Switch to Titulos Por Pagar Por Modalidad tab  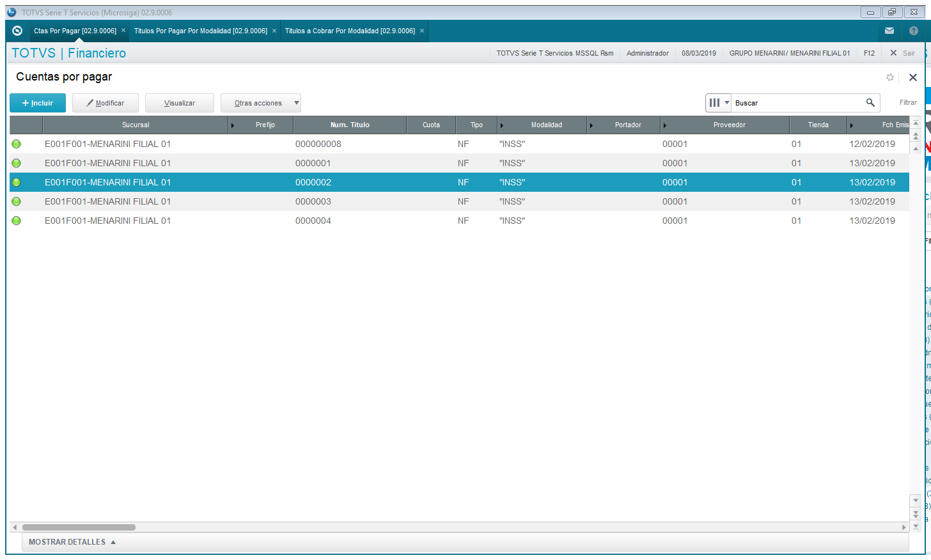click(x=201, y=31)
